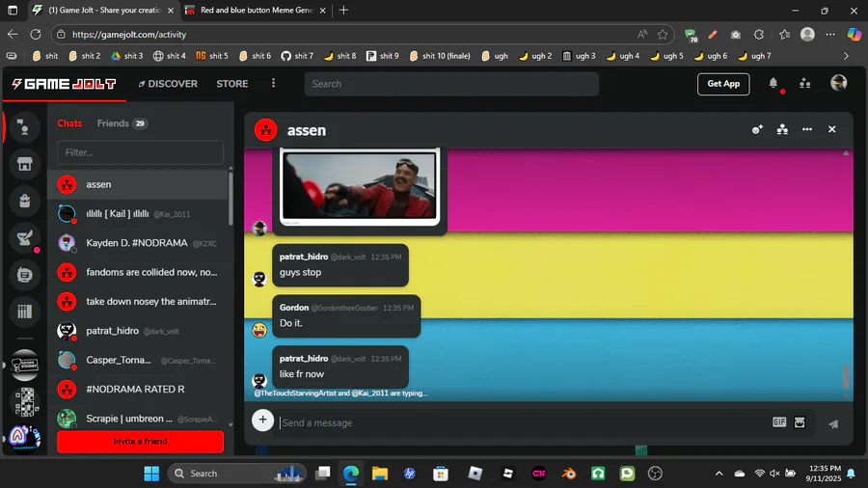Click the Invite a friend button

140,441
